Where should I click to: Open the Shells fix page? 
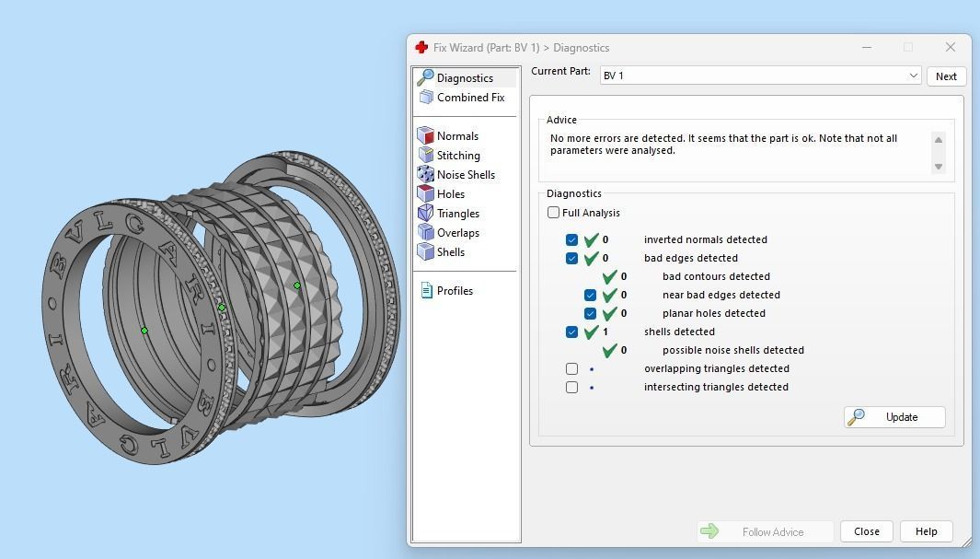point(451,252)
